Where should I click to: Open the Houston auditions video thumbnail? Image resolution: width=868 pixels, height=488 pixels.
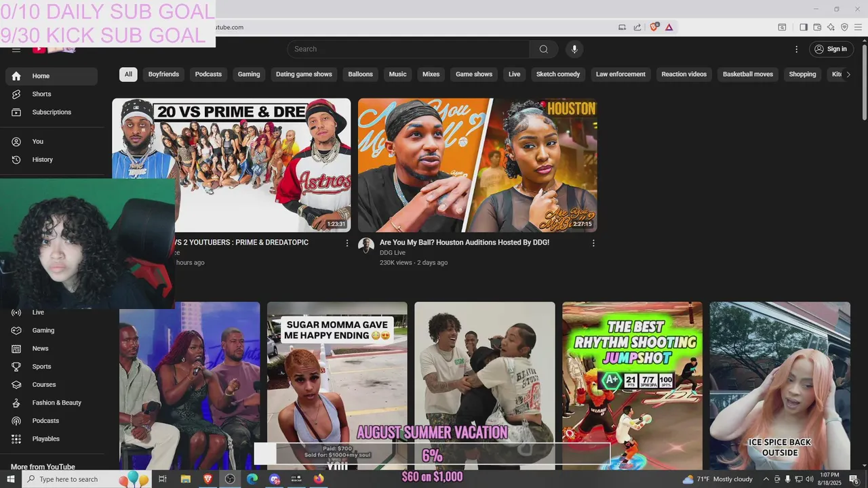[x=477, y=165]
